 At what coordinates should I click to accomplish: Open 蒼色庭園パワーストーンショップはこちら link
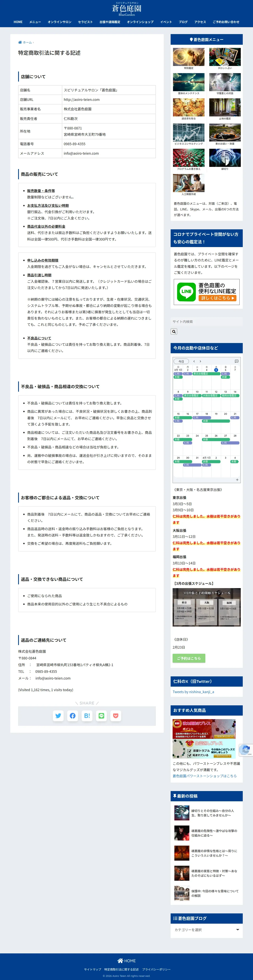click(x=205, y=776)
